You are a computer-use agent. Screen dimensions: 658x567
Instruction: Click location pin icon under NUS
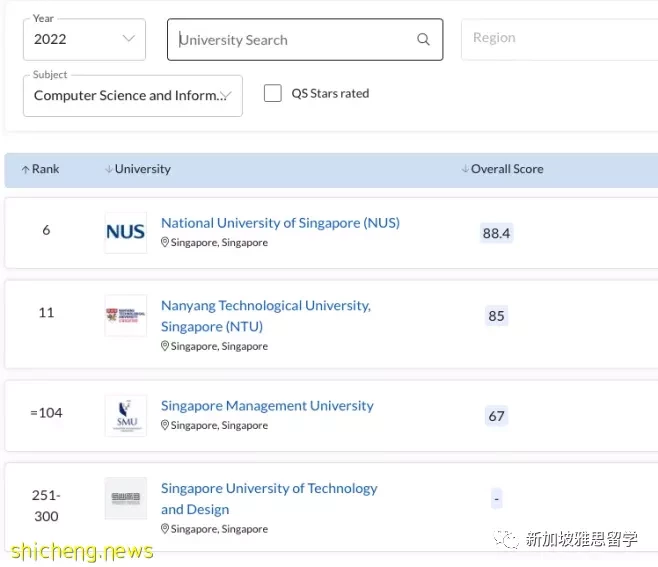pos(165,242)
